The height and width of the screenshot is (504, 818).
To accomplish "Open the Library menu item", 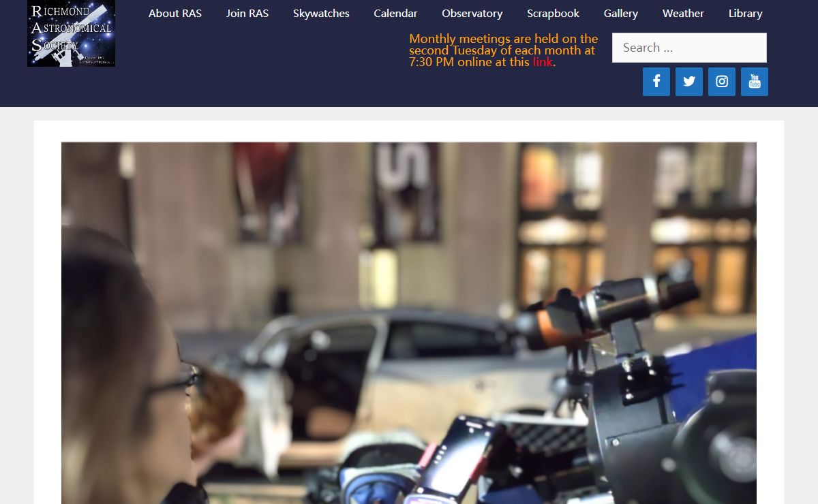I will point(745,14).
